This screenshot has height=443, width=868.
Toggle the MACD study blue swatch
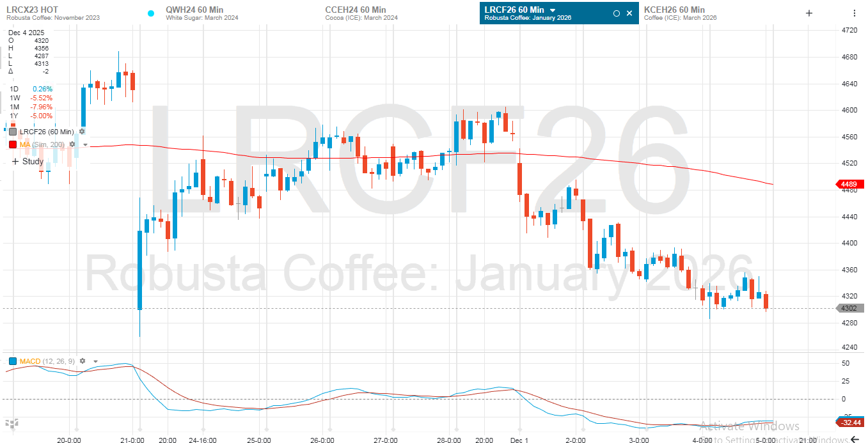[13, 362]
